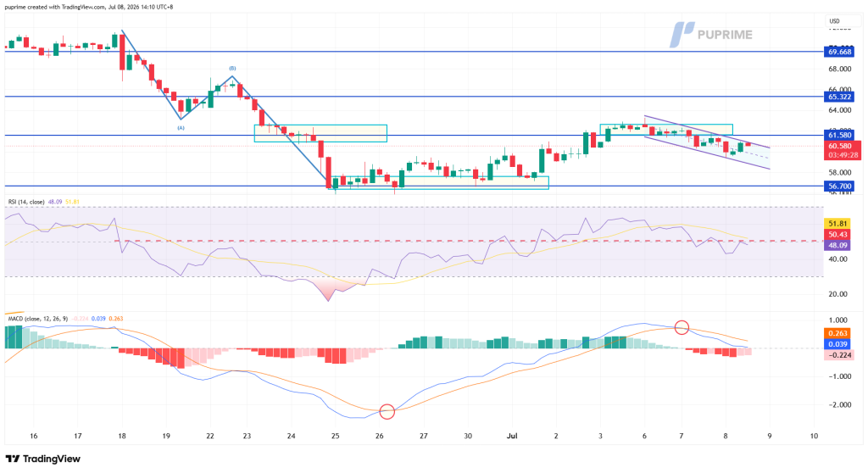Click the 1.000 MACD axis tick
Viewport: 868px width, 473px height.
[x=838, y=320]
